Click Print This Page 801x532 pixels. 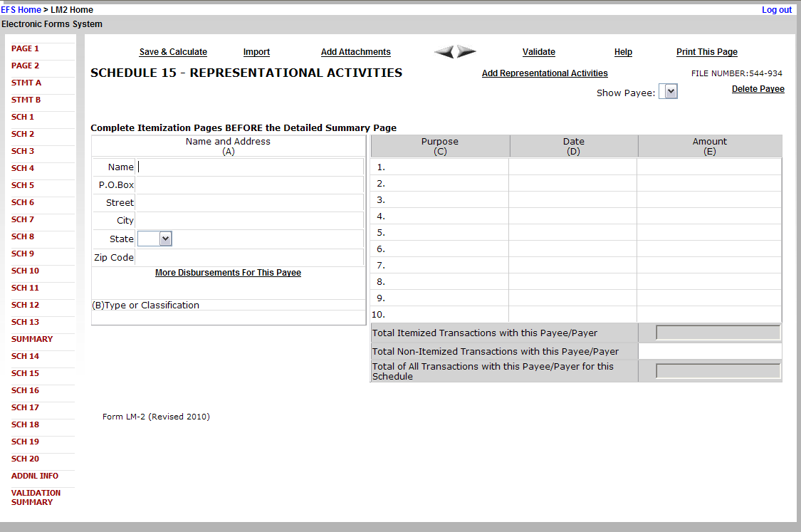pyautogui.click(x=706, y=52)
